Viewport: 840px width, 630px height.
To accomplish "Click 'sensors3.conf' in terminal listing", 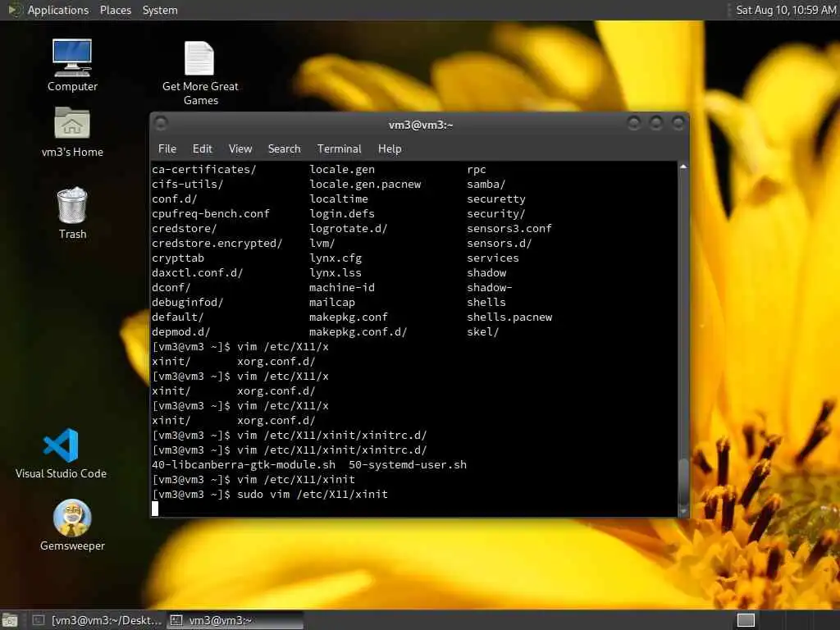I will 509,228.
